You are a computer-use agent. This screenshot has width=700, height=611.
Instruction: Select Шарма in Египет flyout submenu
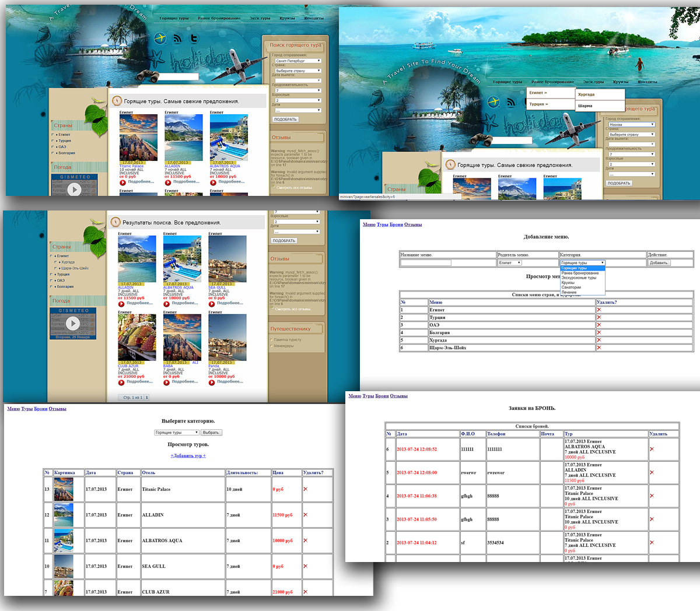coord(600,106)
